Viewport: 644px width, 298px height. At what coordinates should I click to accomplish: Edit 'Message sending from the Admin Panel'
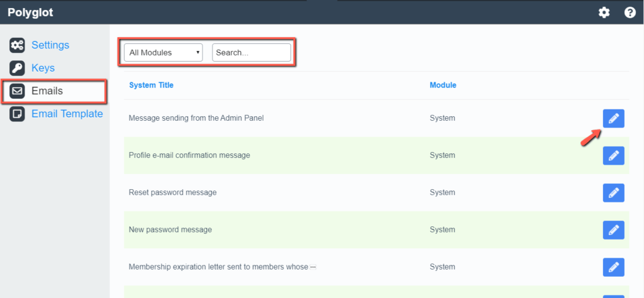pyautogui.click(x=614, y=119)
